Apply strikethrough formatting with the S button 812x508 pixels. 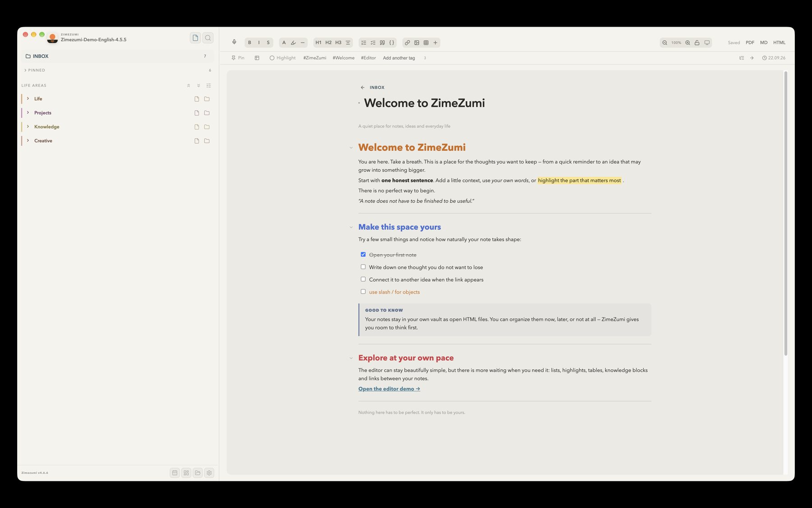click(x=268, y=42)
